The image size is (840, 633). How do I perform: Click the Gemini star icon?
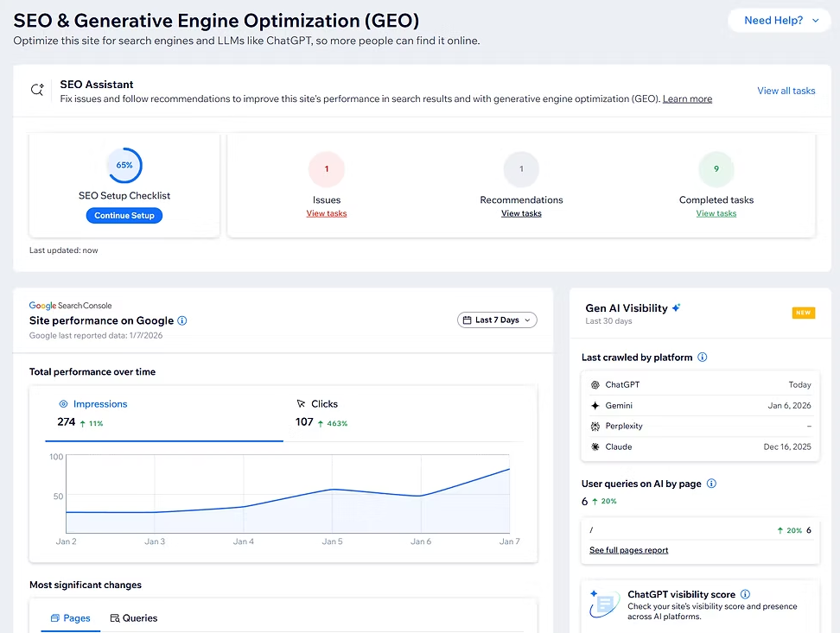point(597,405)
